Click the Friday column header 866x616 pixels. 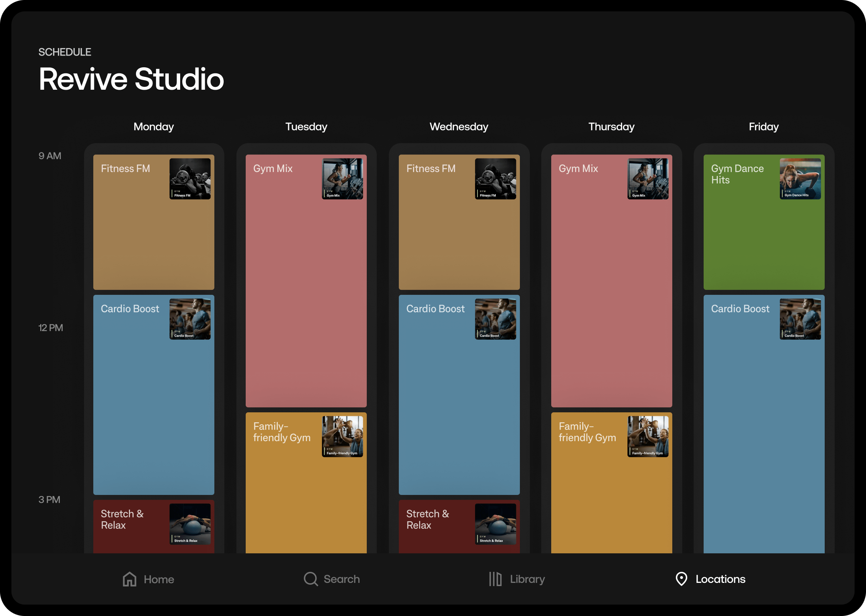[x=763, y=127]
